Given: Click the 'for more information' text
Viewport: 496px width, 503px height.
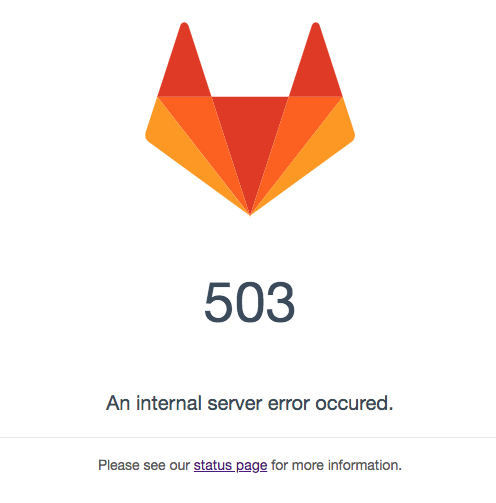Looking at the screenshot, I should [x=336, y=465].
